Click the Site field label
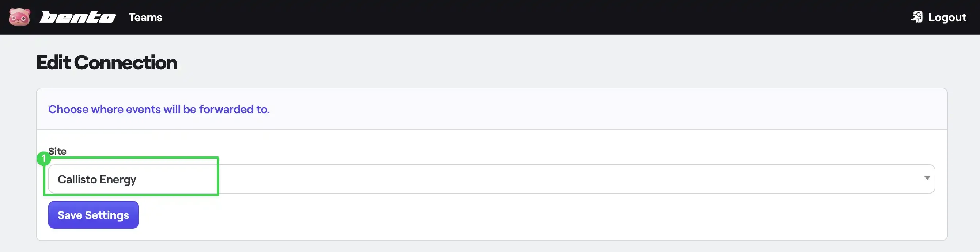Image resolution: width=980 pixels, height=252 pixels. click(x=57, y=151)
